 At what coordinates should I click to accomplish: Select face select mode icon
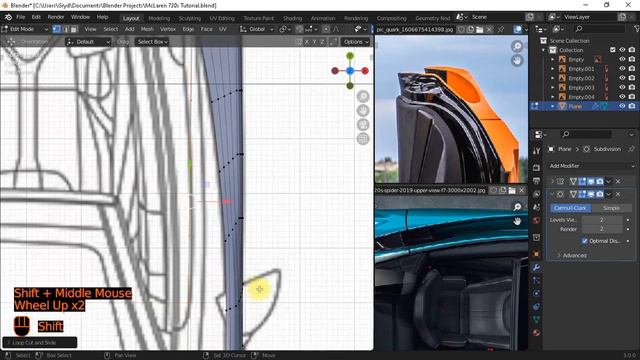74,29
